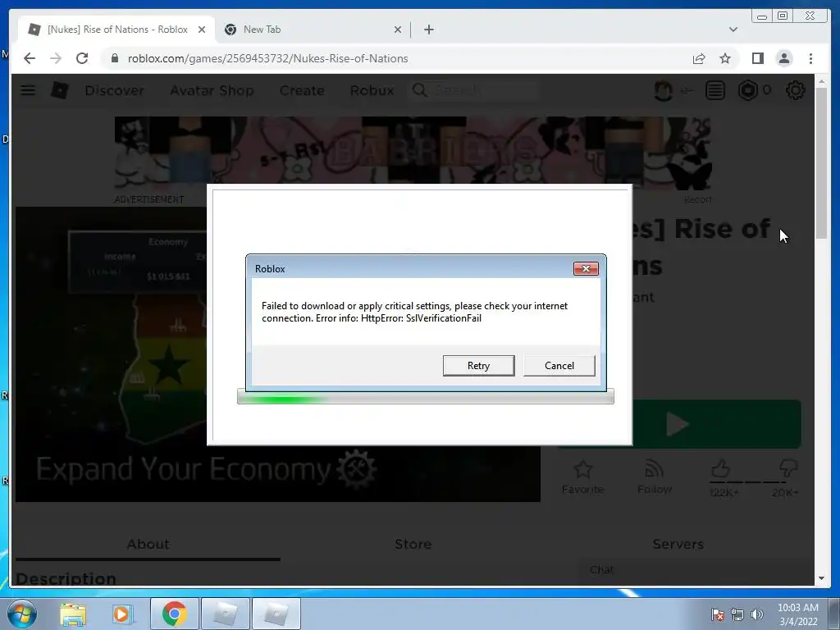This screenshot has height=630, width=840.
Task: Click the share page icon in address bar
Action: 699,58
